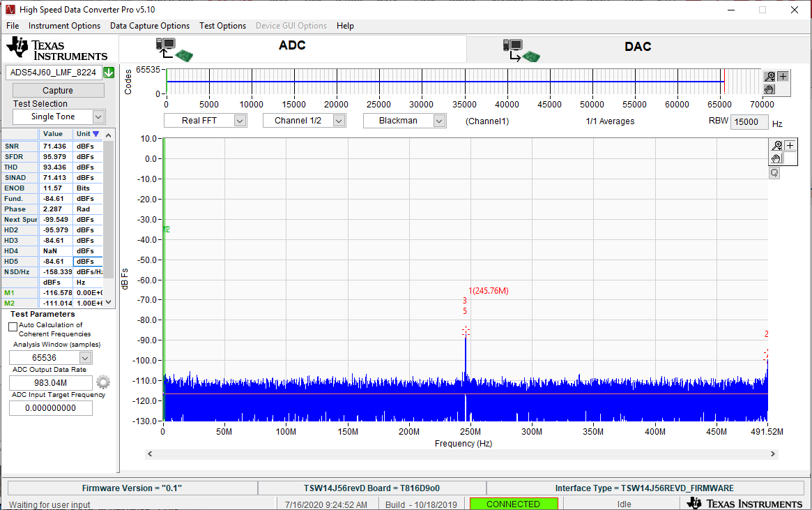The width and height of the screenshot is (812, 510).
Task: Click the green device select arrow icon
Action: (x=109, y=73)
